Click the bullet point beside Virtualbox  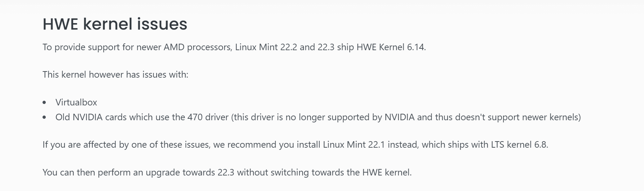[x=44, y=103]
